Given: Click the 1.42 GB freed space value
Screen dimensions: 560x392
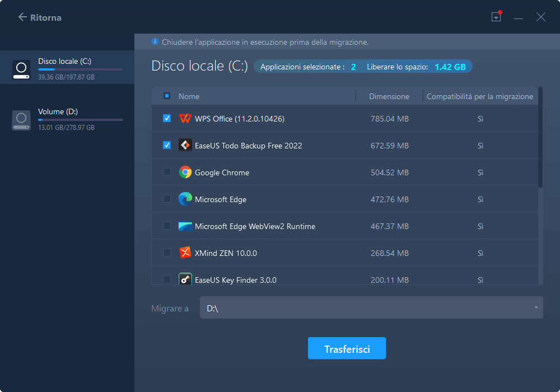Looking at the screenshot, I should coord(450,67).
